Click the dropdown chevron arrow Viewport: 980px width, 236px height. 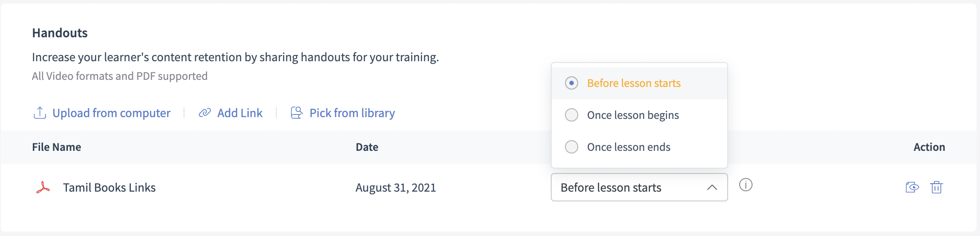(712, 188)
